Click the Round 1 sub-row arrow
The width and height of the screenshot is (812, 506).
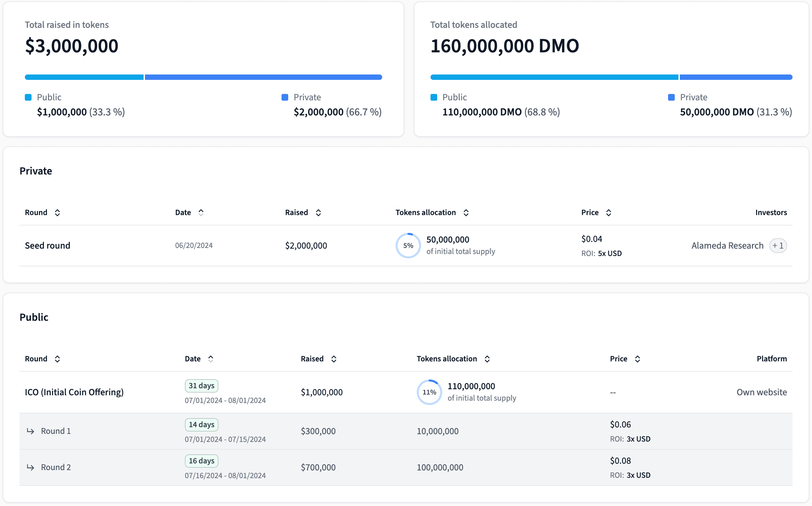coord(31,431)
